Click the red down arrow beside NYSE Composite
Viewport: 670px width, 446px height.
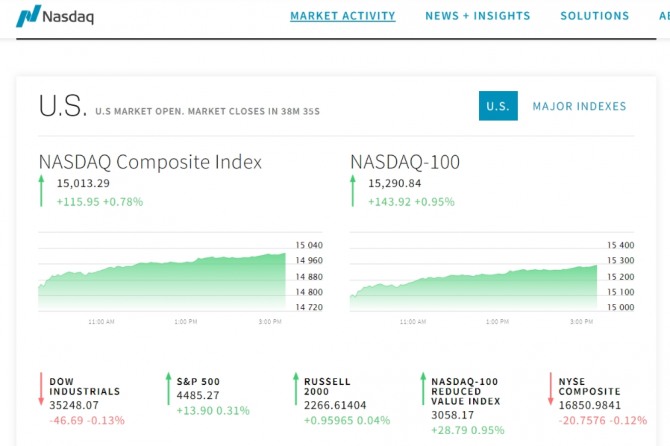[x=550, y=389]
